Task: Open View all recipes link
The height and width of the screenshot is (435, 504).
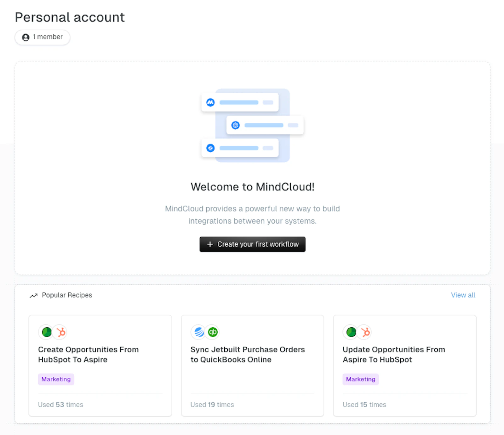Action: 463,295
